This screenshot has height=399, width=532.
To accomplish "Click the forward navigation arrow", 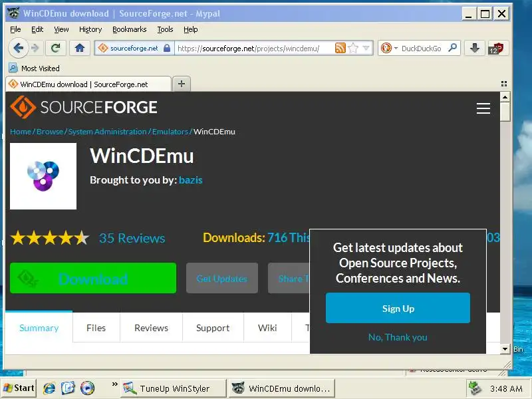I will pyautogui.click(x=35, y=48).
